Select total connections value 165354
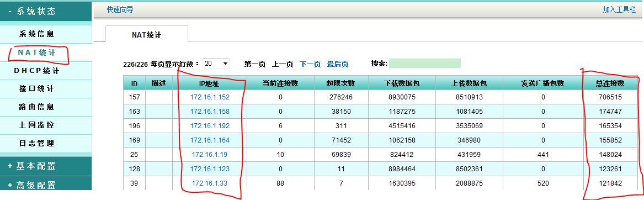 pyautogui.click(x=610, y=126)
